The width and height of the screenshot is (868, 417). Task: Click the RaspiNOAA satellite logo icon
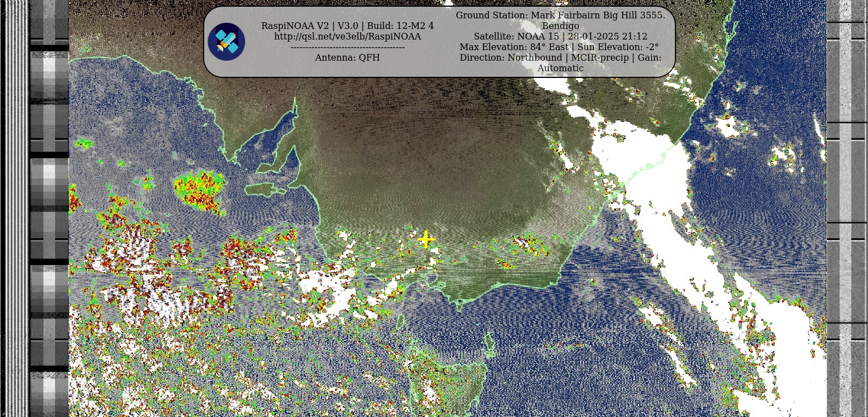[226, 41]
